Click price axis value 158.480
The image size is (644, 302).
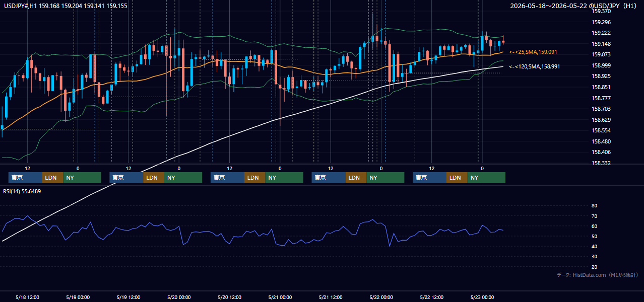pyautogui.click(x=601, y=141)
